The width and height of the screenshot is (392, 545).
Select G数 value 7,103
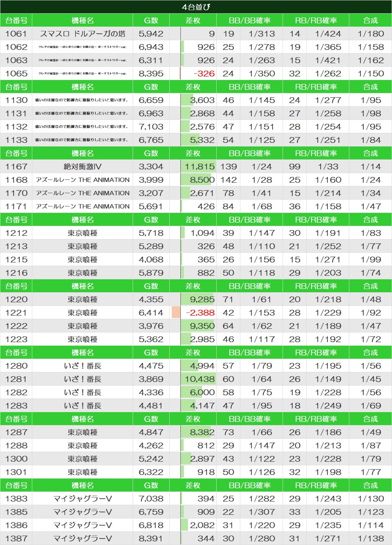click(151, 127)
